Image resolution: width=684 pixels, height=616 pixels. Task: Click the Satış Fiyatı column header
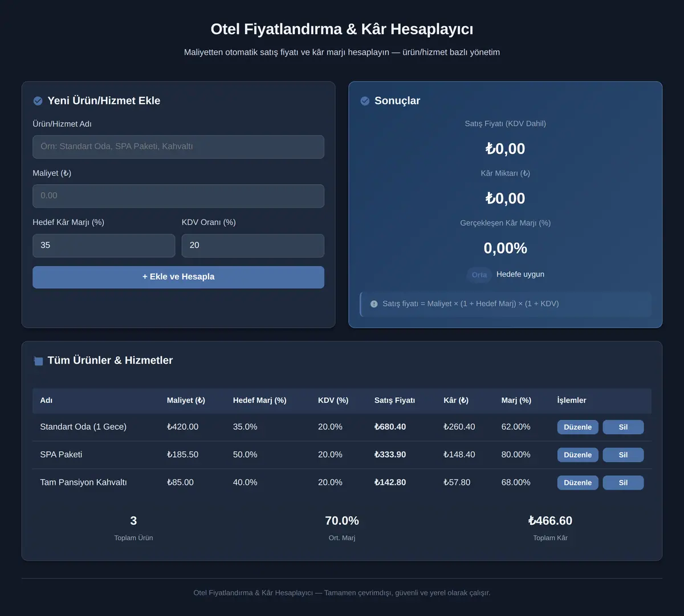(394, 401)
